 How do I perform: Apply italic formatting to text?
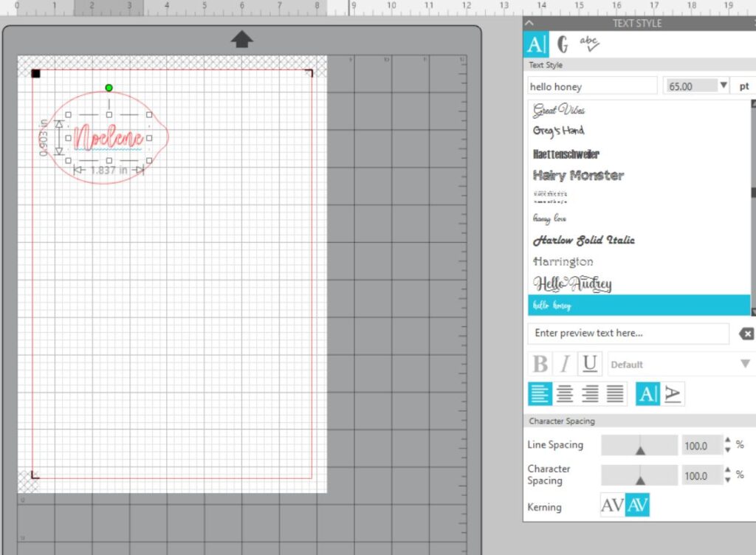tap(565, 364)
